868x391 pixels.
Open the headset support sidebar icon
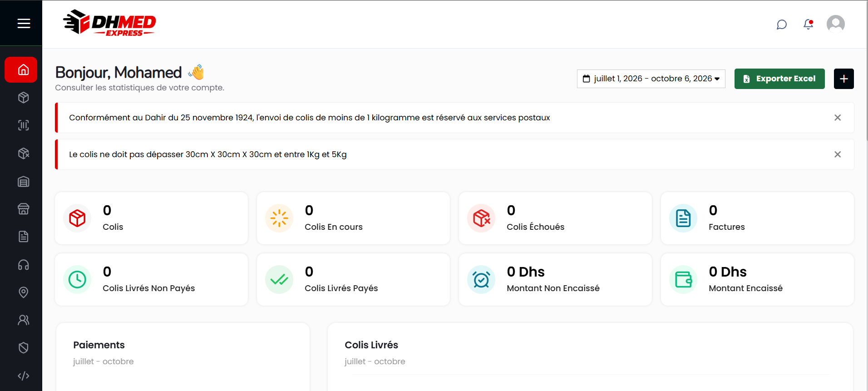pos(24,265)
